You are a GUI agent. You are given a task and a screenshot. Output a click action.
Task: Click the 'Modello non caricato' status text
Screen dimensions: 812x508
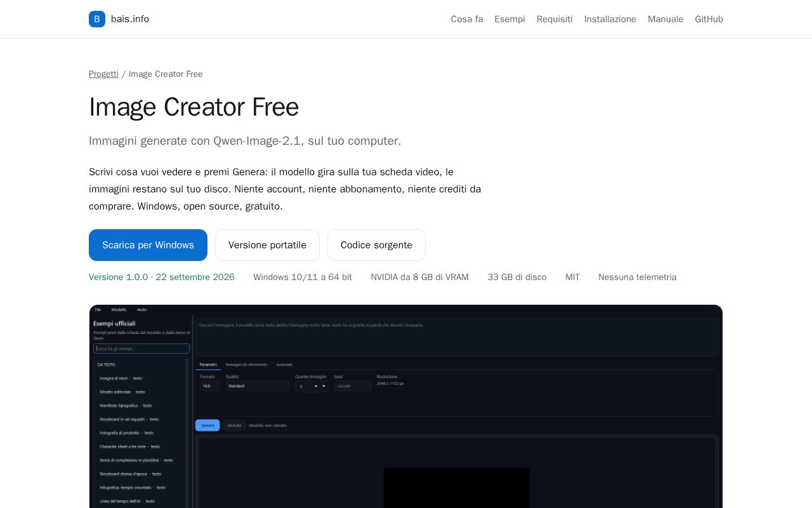click(268, 425)
